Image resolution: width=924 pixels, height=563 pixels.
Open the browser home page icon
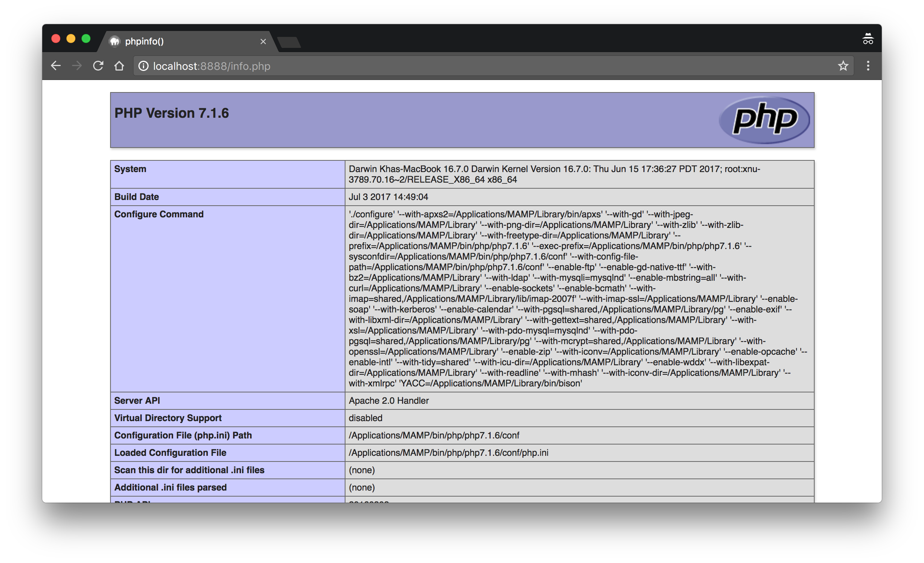(x=119, y=66)
